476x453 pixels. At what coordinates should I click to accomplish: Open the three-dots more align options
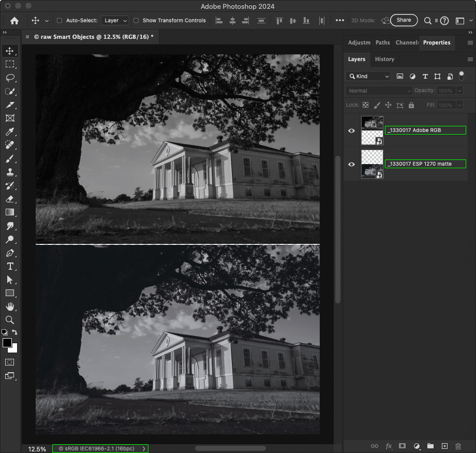tap(340, 20)
